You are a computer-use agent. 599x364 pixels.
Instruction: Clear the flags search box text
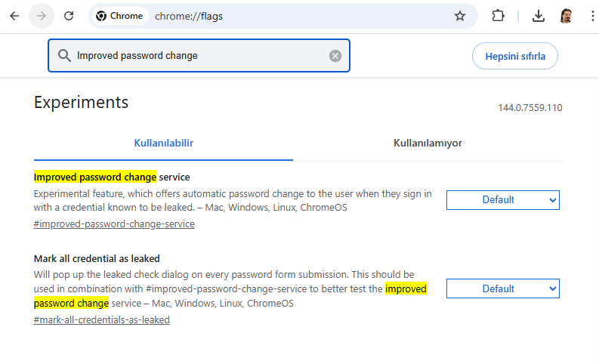click(335, 56)
